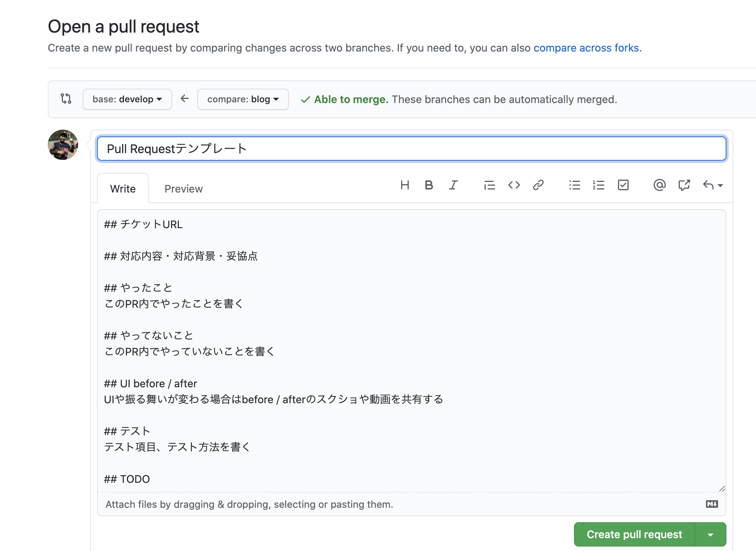Add a hyperlink to the description

point(538,185)
